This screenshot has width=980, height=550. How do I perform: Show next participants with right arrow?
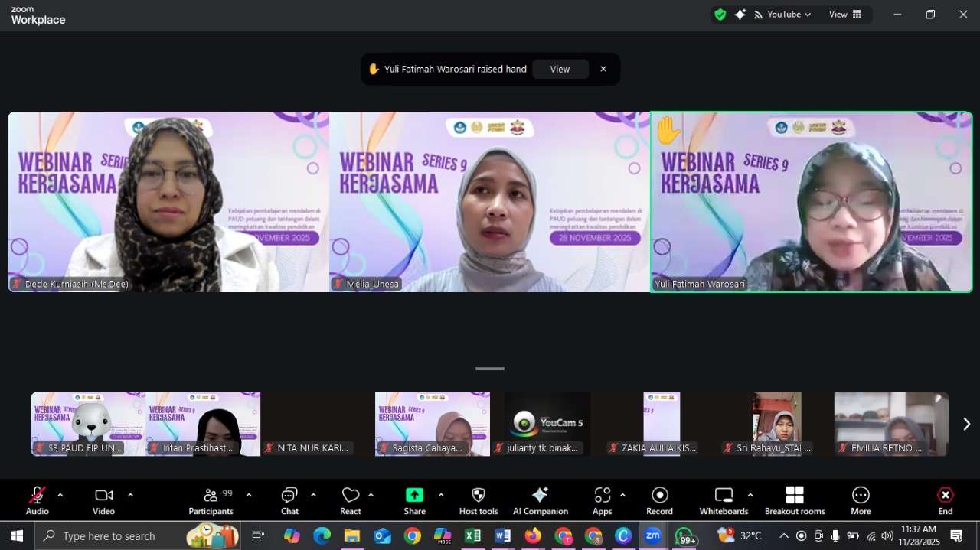966,424
